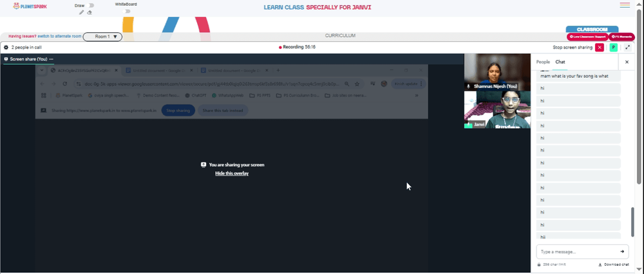Open the Room 1 dropdown
The height and width of the screenshot is (274, 644).
pos(102,37)
